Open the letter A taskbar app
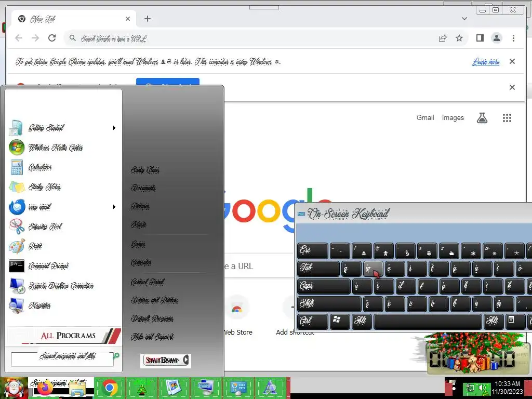 [270, 388]
